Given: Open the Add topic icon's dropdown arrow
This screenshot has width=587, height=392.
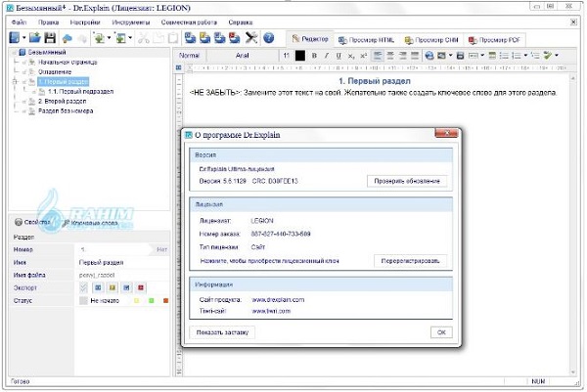Looking at the screenshot, I should coord(109,38).
